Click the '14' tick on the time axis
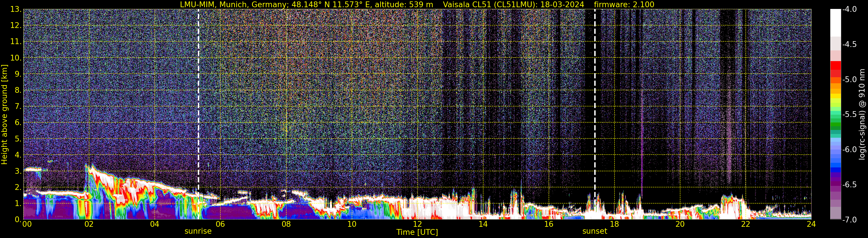 483,224
